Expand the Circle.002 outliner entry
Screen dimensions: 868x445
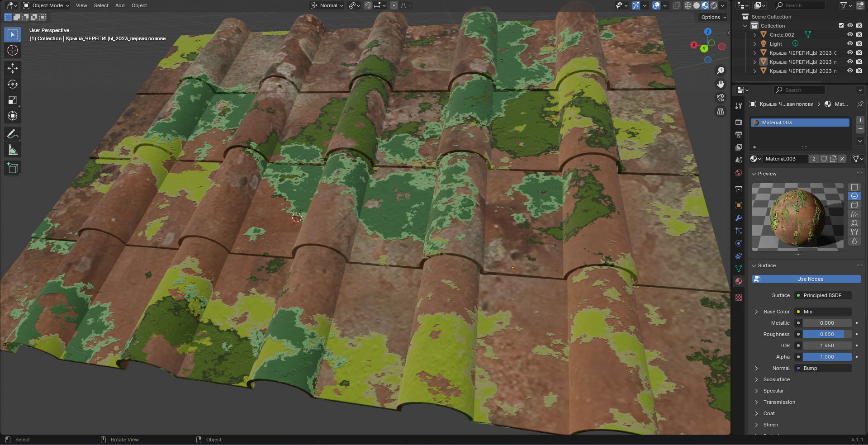click(x=754, y=35)
